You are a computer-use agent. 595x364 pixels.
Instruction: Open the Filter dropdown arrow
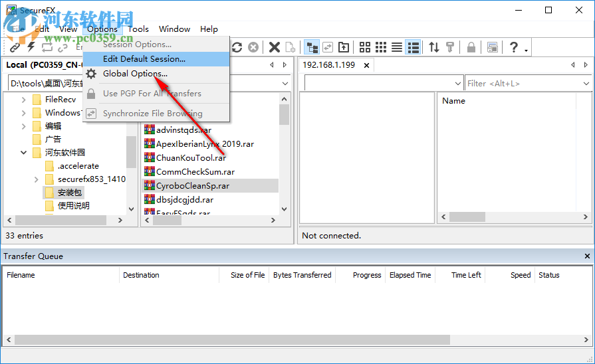click(x=586, y=84)
